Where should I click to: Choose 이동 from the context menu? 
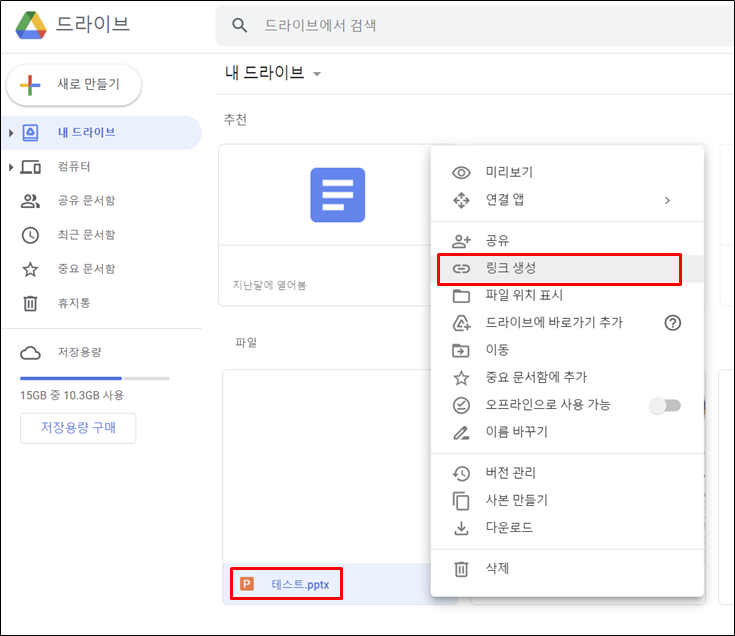pyautogui.click(x=567, y=350)
